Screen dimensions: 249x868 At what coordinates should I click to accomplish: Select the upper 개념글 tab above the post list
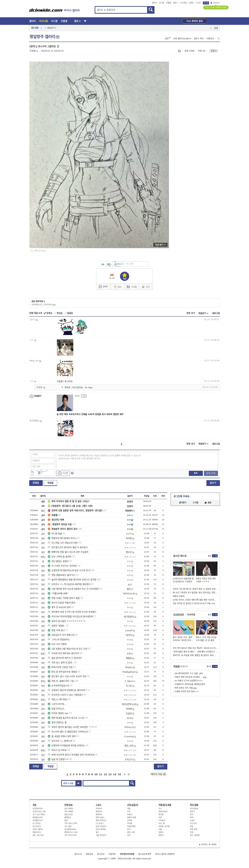point(50,483)
